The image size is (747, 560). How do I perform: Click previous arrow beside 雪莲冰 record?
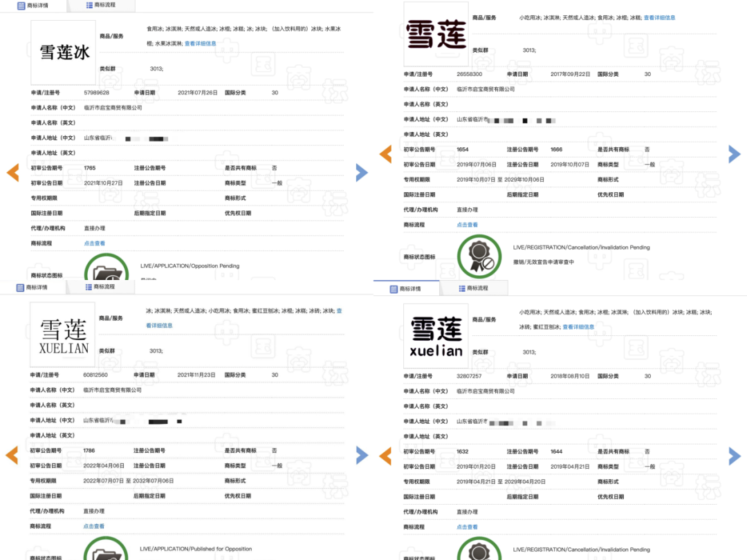(x=13, y=172)
